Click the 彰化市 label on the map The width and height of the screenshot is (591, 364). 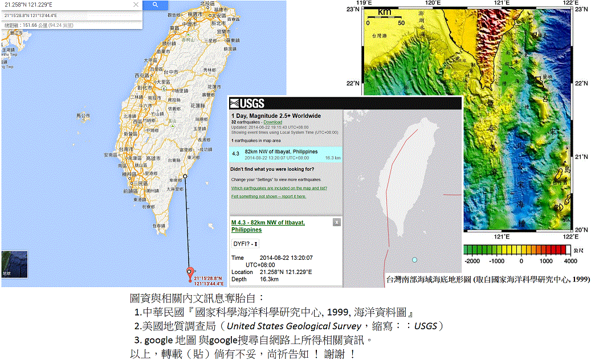[145, 87]
